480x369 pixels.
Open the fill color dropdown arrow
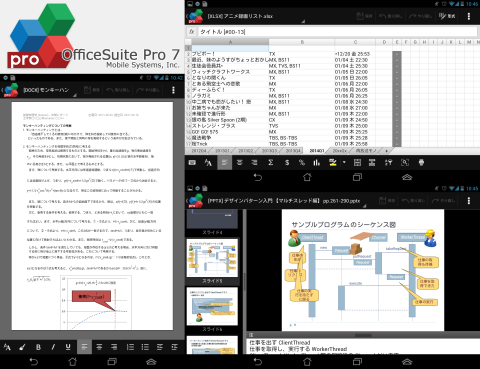344,163
